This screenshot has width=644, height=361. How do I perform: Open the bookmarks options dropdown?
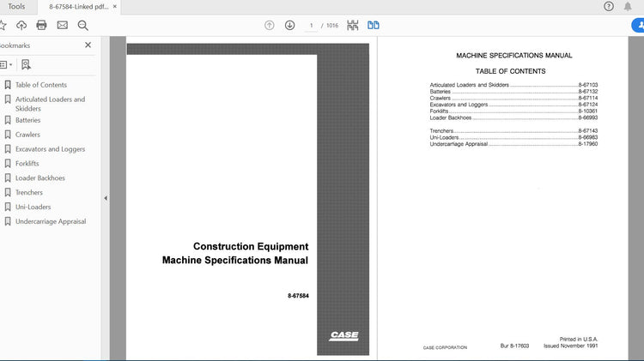(6, 64)
